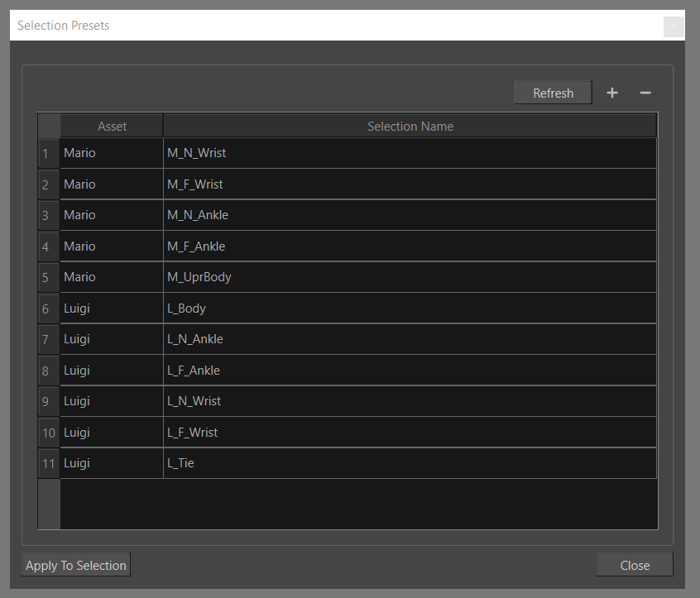Click the Selection Name column header
The width and height of the screenshot is (700, 598).
tap(410, 126)
